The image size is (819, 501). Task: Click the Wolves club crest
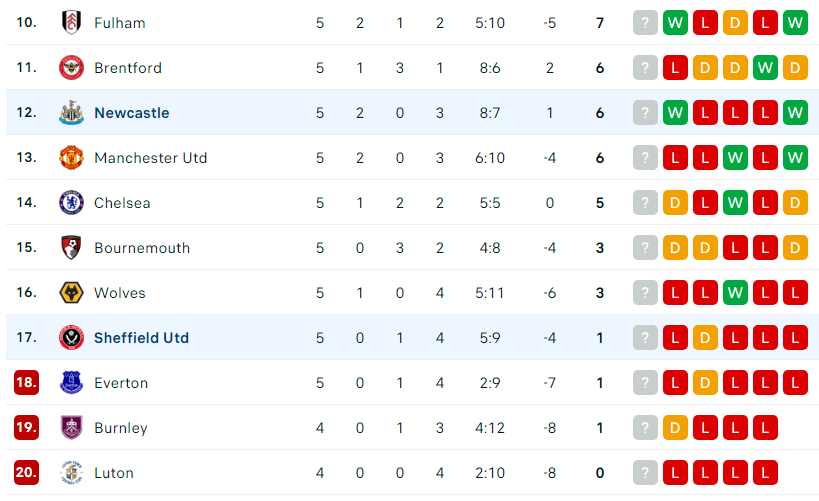point(72,293)
